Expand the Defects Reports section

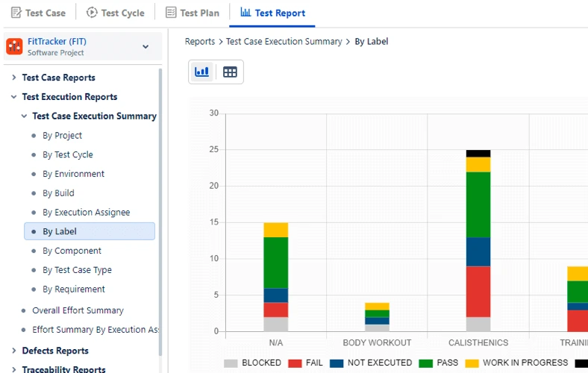click(x=14, y=351)
